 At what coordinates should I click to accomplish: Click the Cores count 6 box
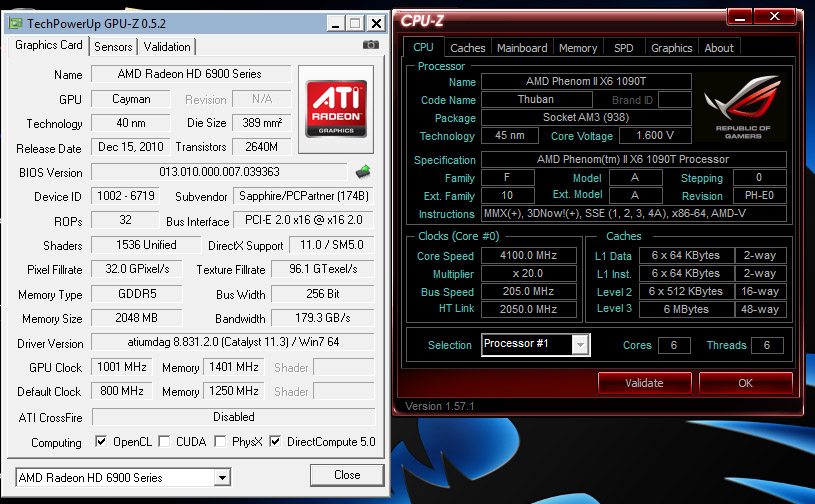tap(674, 345)
